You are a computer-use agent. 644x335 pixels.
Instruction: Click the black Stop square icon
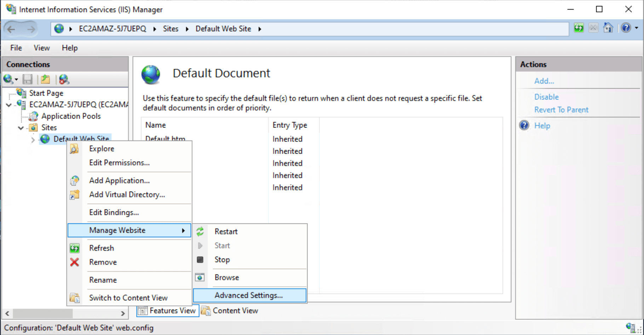click(x=200, y=260)
